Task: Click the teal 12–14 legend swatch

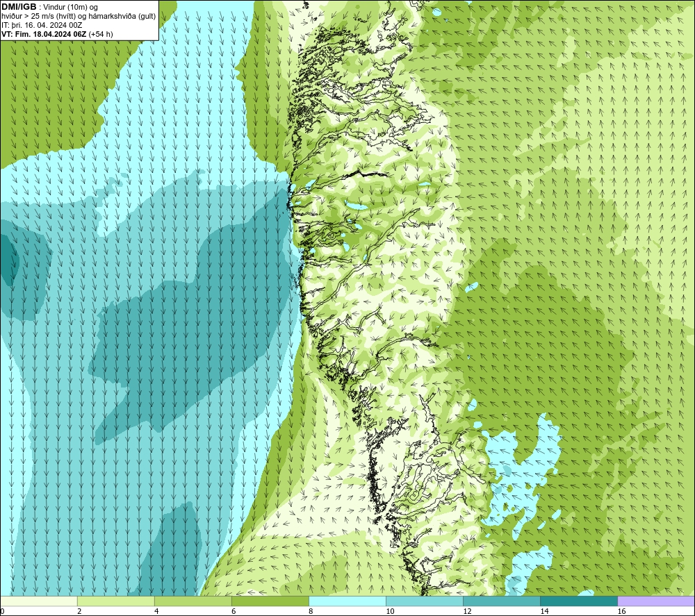Action: [502, 601]
